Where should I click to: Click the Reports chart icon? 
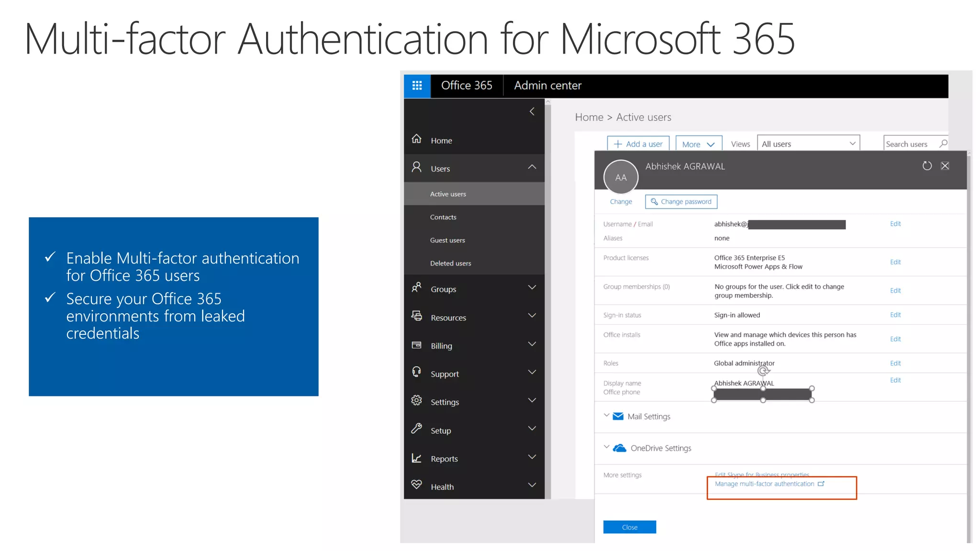416,458
